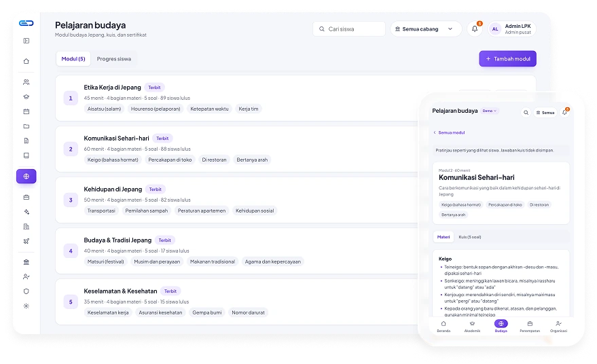
Task: Click number 5 badge of Keselamatan module
Action: [x=71, y=302]
